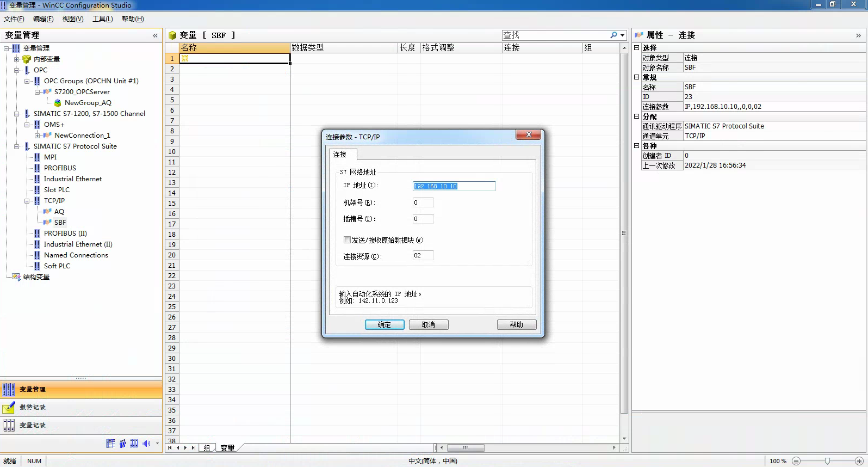
Task: Click the user administrator people icon
Action: point(122,444)
